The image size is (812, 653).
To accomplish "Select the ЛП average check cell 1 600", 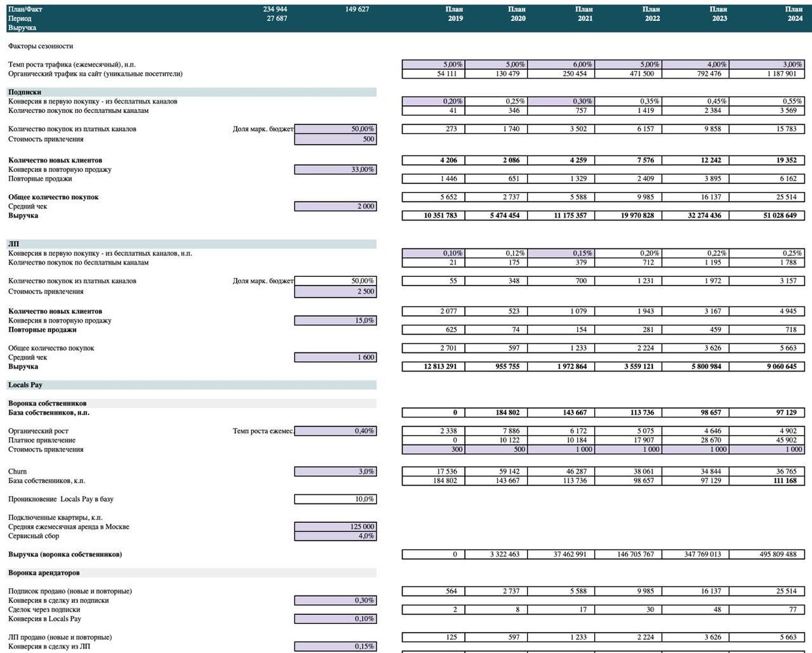I will (336, 357).
